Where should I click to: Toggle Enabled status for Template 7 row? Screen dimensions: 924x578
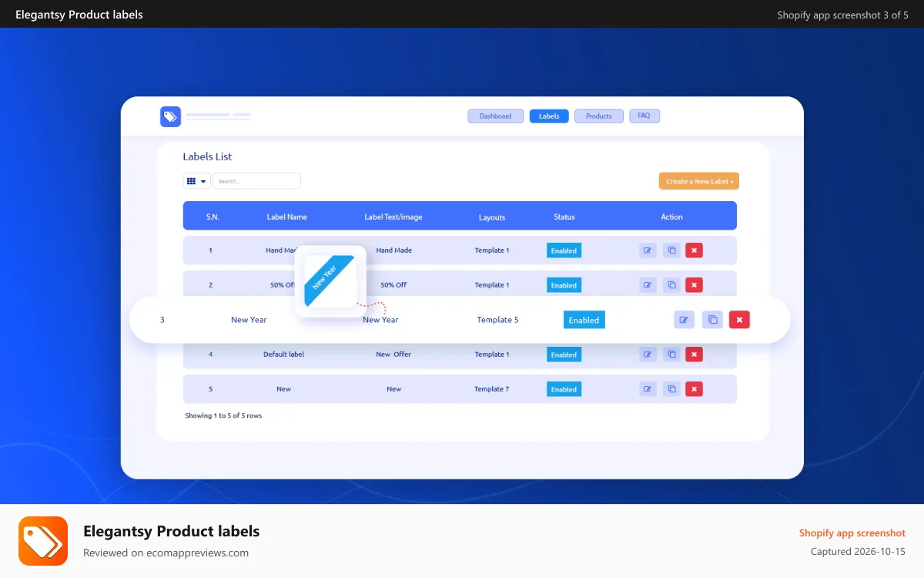(564, 389)
